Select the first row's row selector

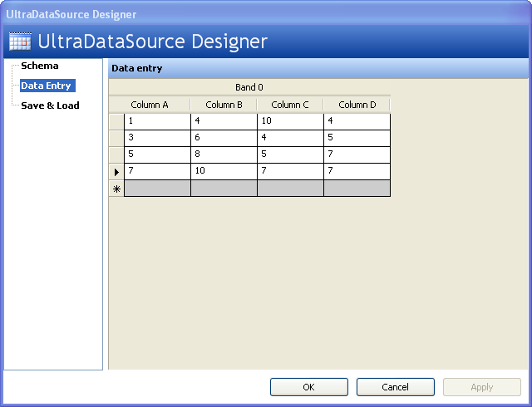[116, 121]
